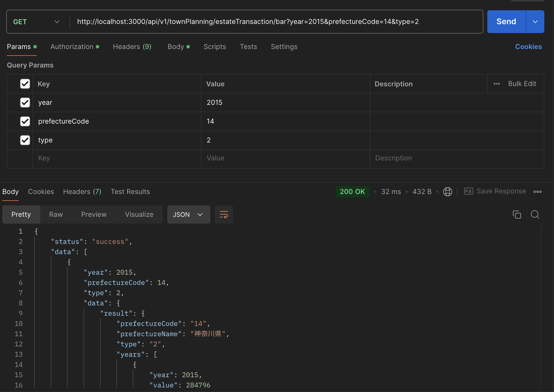Image resolution: width=554 pixels, height=392 pixels.
Task: Click Save Response example icon
Action: [469, 191]
